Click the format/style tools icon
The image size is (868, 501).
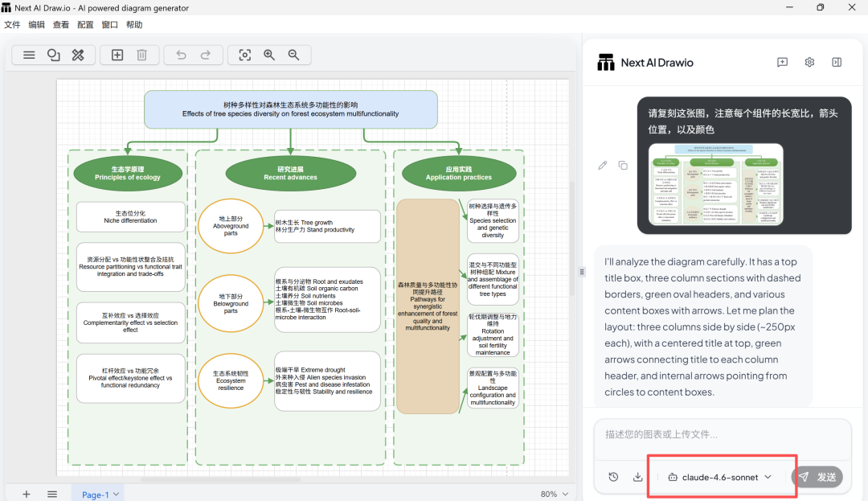point(78,55)
